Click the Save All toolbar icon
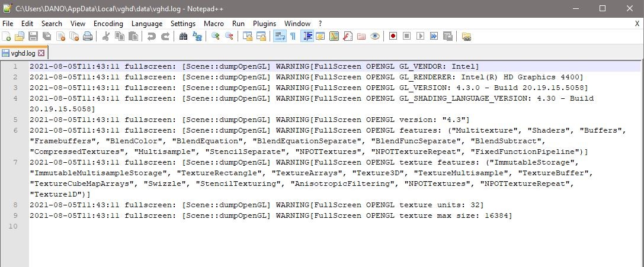644x267 pixels. click(46, 37)
